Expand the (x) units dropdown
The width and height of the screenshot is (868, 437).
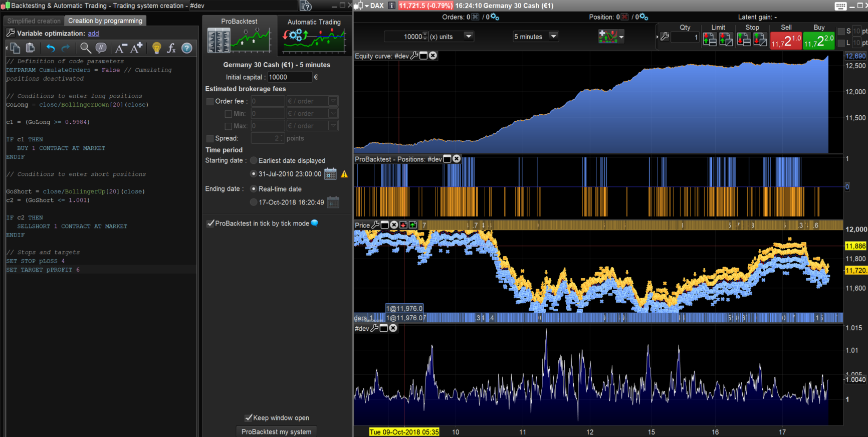pyautogui.click(x=468, y=36)
